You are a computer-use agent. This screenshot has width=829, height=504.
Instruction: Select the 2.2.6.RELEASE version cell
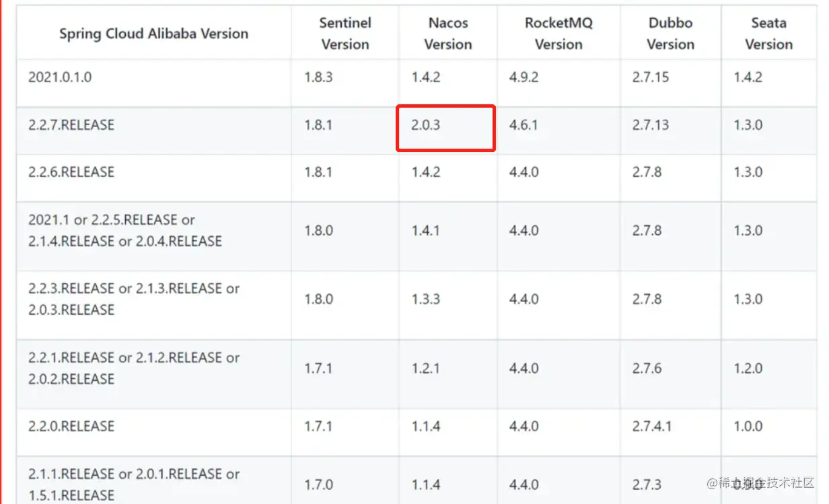point(154,178)
